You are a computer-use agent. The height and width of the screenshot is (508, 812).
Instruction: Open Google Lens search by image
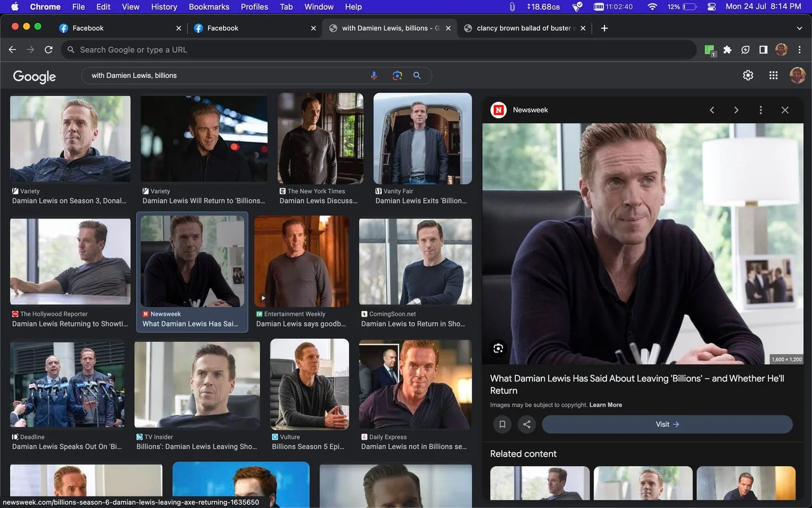(397, 76)
